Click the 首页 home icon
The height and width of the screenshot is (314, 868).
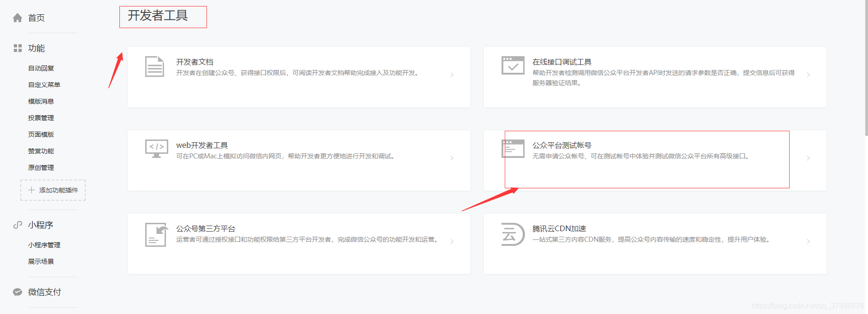[x=18, y=18]
